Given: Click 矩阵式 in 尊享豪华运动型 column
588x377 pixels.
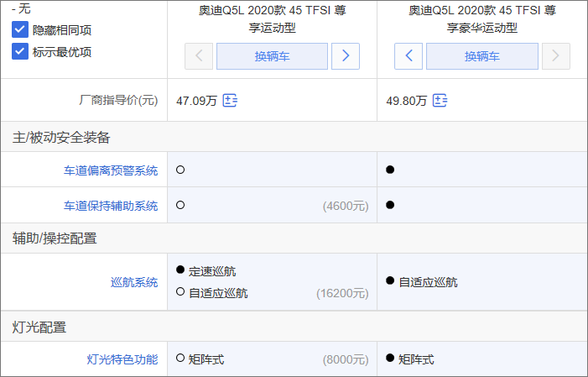Looking at the screenshot, I should [416, 359].
